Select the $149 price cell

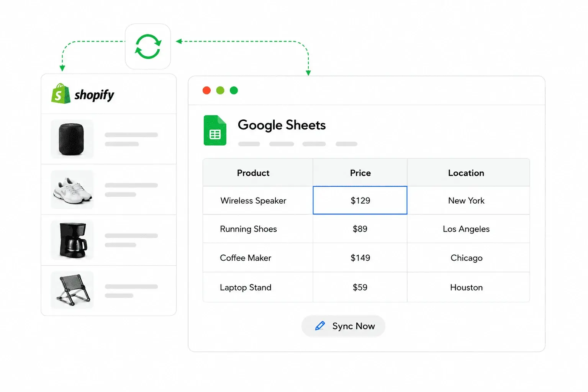coord(360,258)
